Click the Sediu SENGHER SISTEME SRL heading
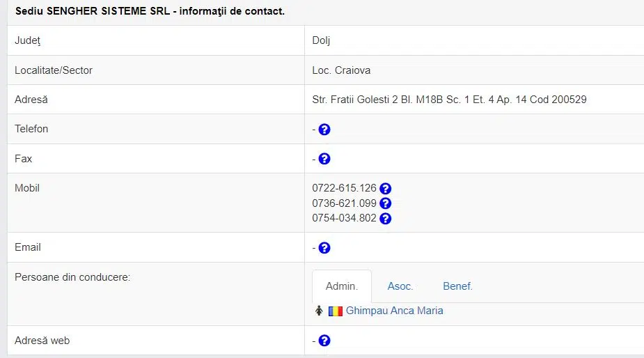The height and width of the screenshot is (358, 644). click(x=150, y=11)
